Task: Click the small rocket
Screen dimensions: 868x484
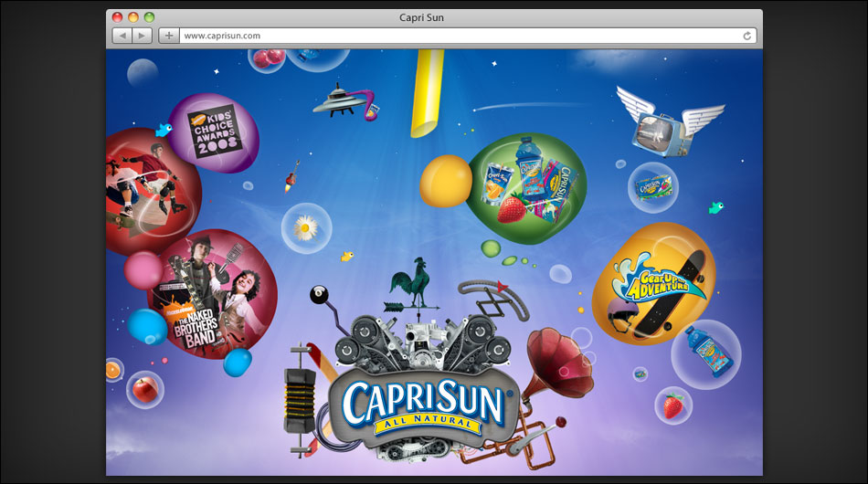Action: coord(291,176)
